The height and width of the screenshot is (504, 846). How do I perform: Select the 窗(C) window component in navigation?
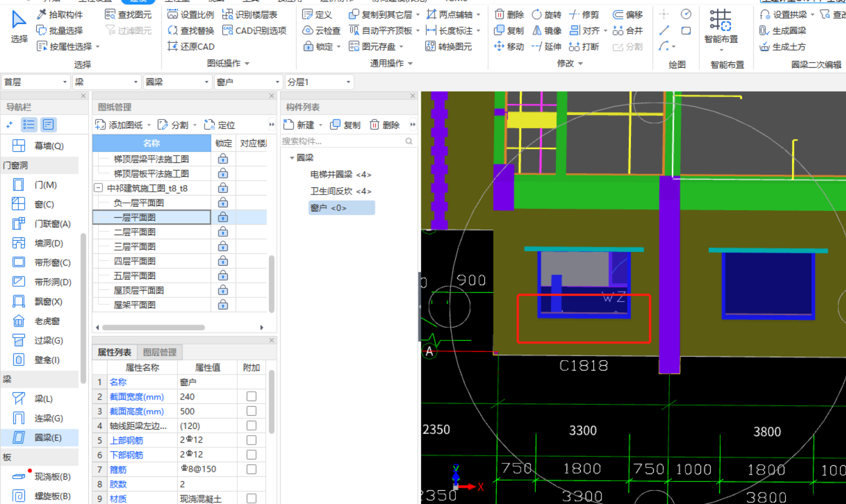click(x=34, y=204)
